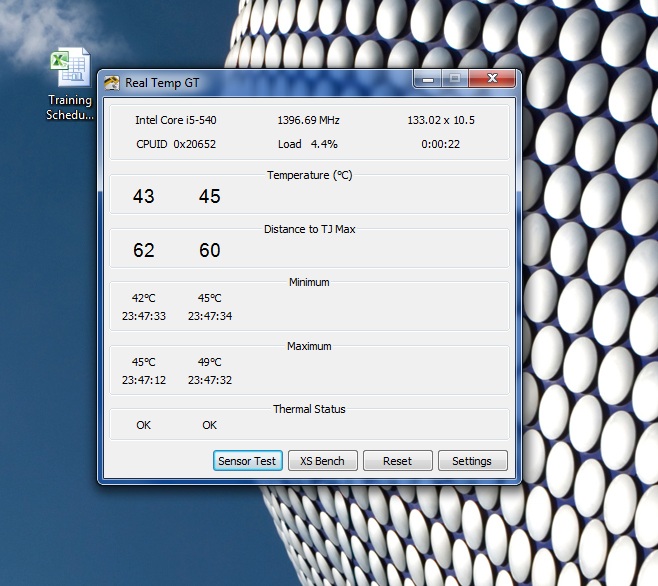Reset the min and max temperatures
The width and height of the screenshot is (658, 586).
397,461
